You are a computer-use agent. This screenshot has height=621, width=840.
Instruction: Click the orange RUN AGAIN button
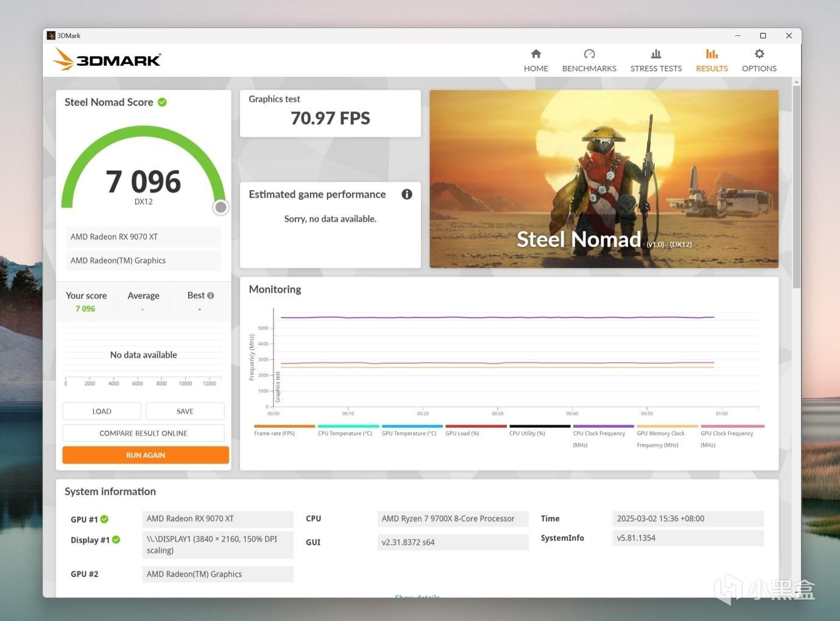point(146,455)
